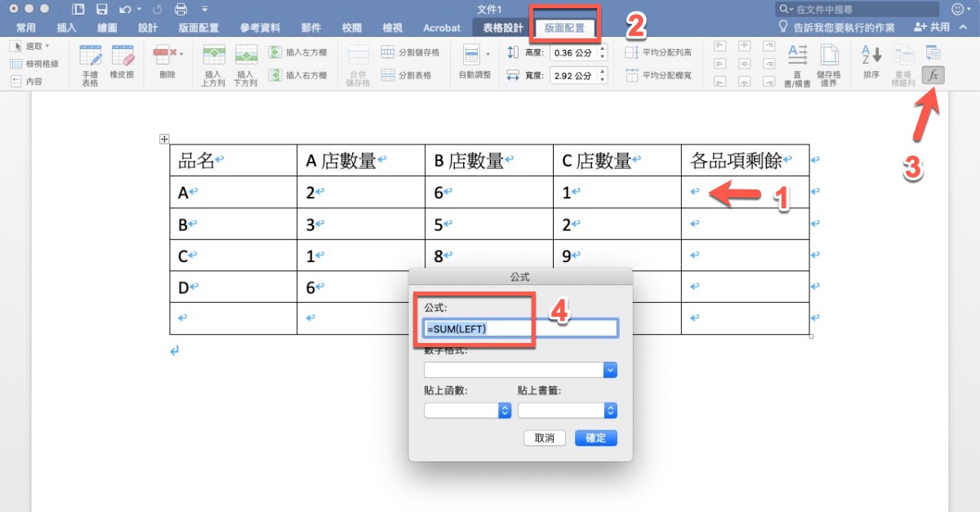The image size is (980, 512).
Task: Click the header cell 各品項剩餘
Action: click(746, 161)
